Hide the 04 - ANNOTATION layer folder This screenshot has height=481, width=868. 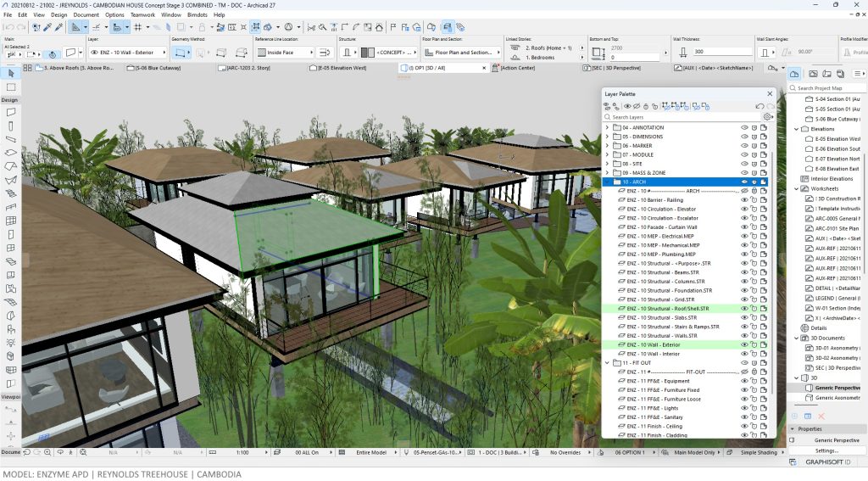point(744,127)
